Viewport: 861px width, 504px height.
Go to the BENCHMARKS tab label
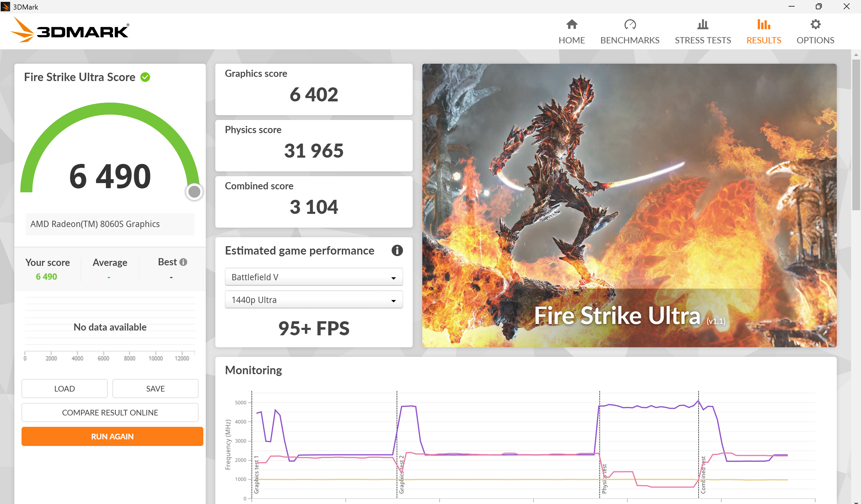pyautogui.click(x=630, y=40)
